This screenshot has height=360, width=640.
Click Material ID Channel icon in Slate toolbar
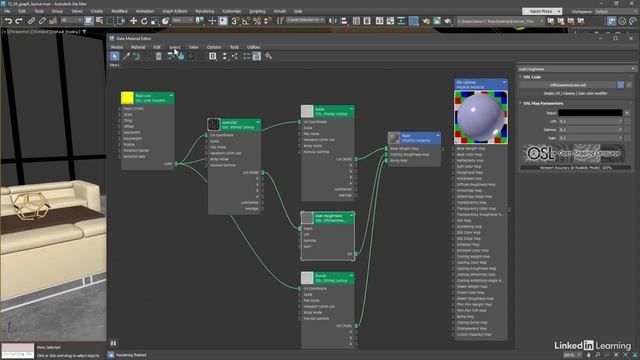[x=213, y=56]
